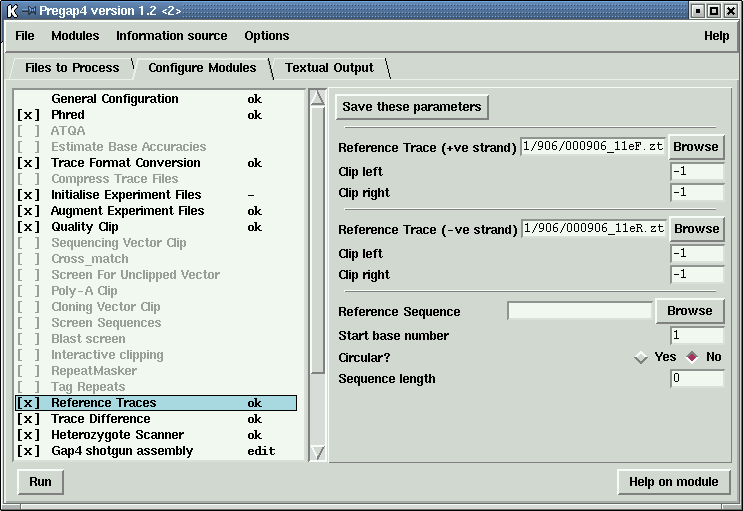This screenshot has width=743, height=511.
Task: Open the Information source menu
Action: [171, 36]
